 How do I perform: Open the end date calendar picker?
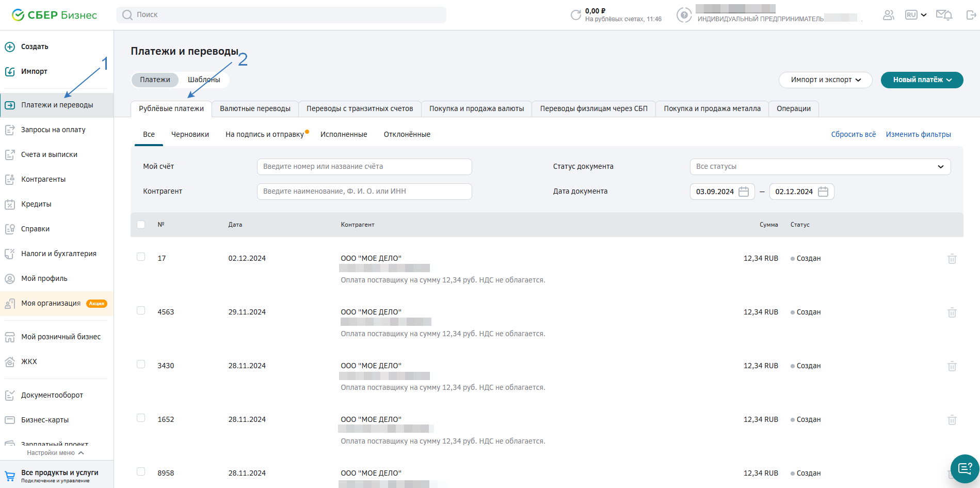[823, 192]
